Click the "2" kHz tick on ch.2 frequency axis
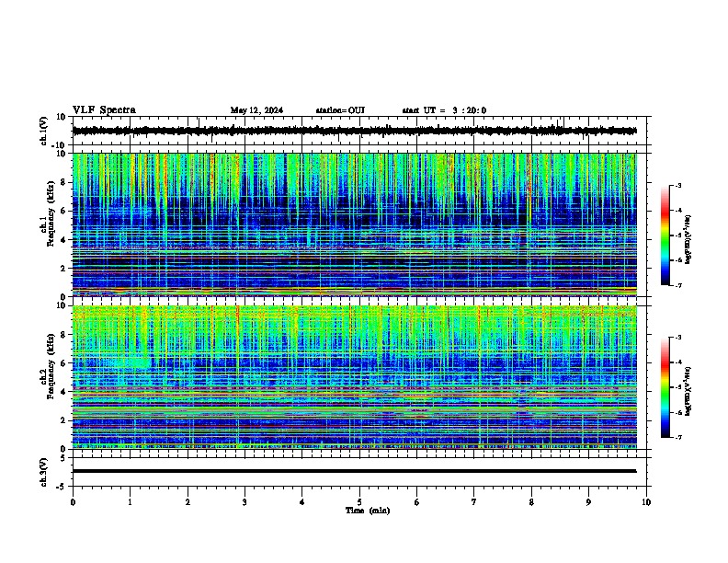 click(x=64, y=420)
